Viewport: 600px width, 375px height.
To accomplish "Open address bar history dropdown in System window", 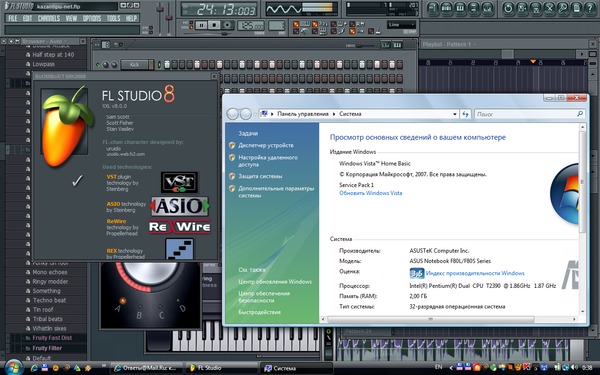I will point(455,114).
